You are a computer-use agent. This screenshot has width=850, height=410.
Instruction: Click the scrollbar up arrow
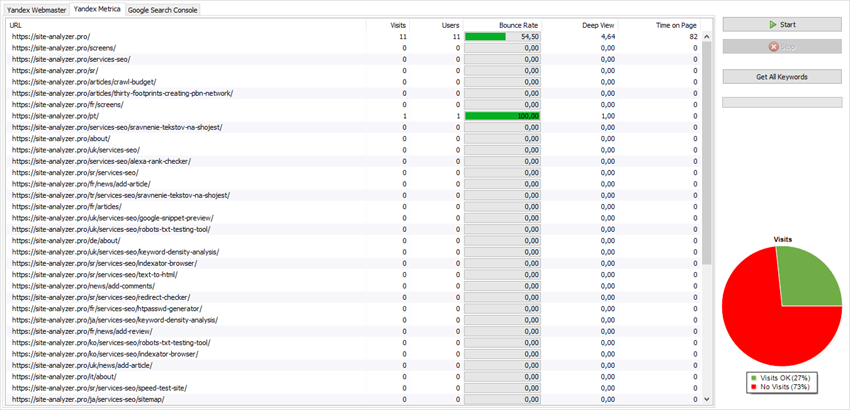706,36
